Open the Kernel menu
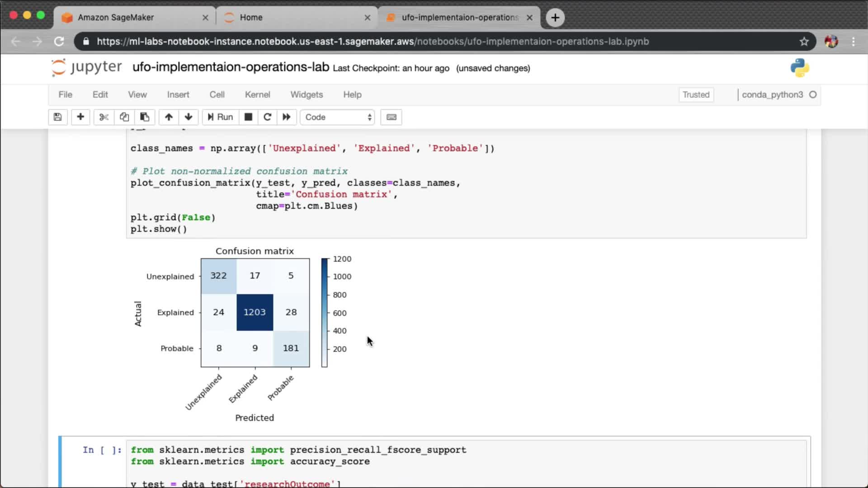 click(x=257, y=94)
